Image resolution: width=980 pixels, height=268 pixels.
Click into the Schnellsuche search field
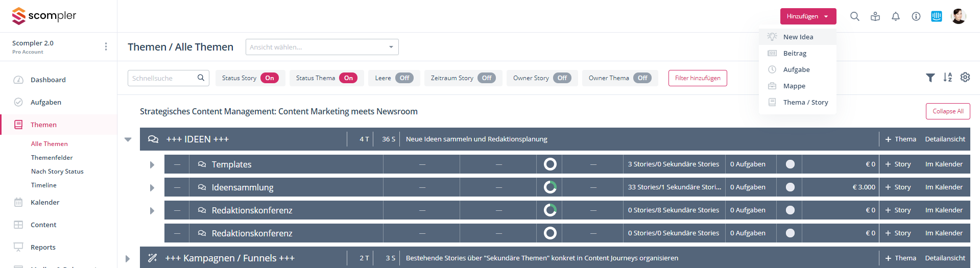[x=163, y=78]
